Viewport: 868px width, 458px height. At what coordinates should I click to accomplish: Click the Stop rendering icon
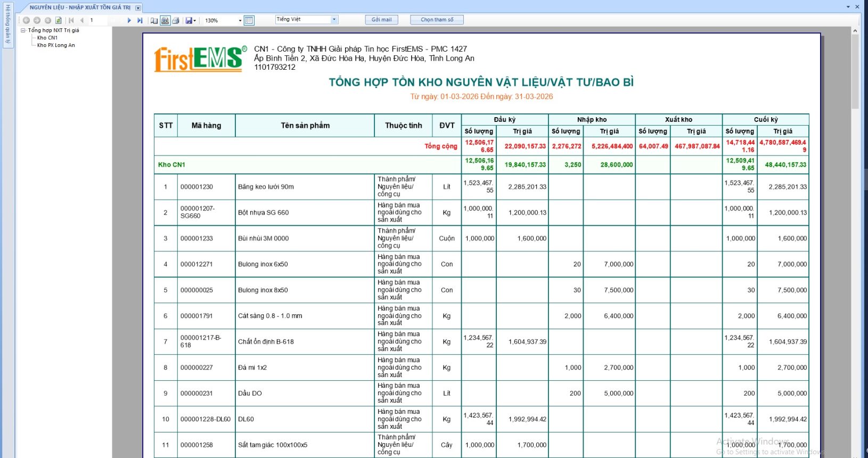48,20
